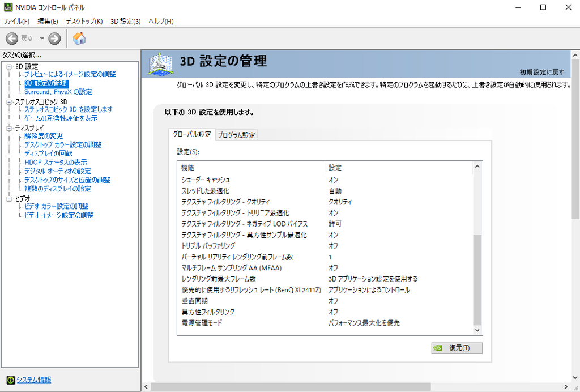The height and width of the screenshot is (392, 580).
Task: Go forward with the forward arrow icon
Action: [54, 38]
